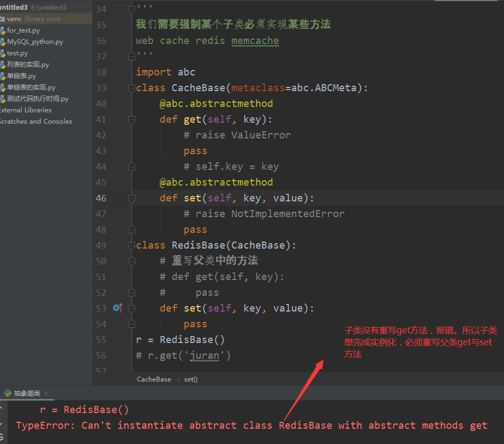Viewport: 504px width, 444px height.
Task: Click '@abc.abstractmethod' on line 45
Action: pos(216,182)
